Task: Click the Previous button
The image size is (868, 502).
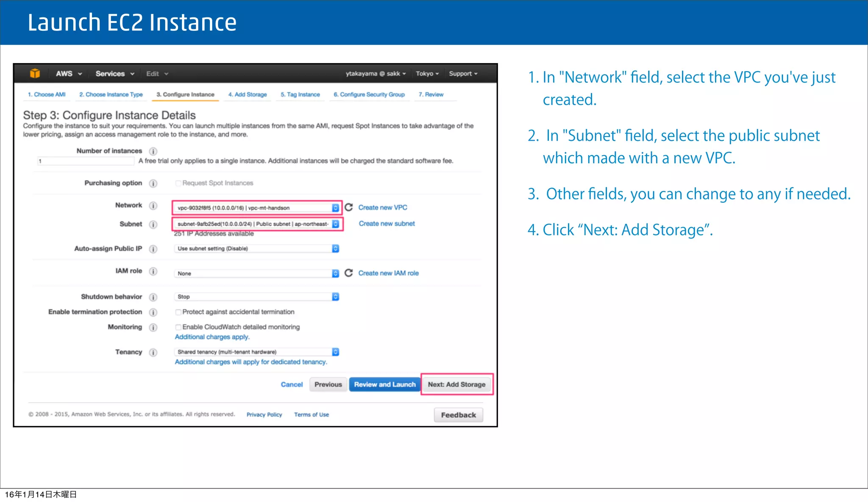Action: [328, 385]
